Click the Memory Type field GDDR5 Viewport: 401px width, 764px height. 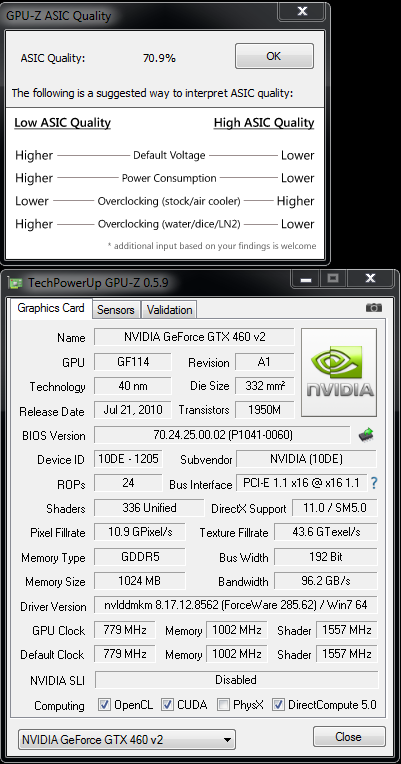(x=140, y=556)
